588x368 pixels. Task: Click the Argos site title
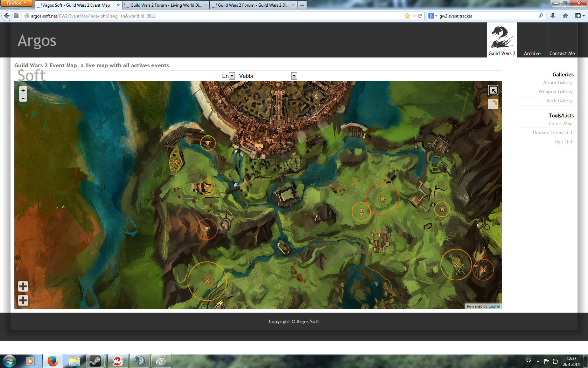[x=37, y=41]
